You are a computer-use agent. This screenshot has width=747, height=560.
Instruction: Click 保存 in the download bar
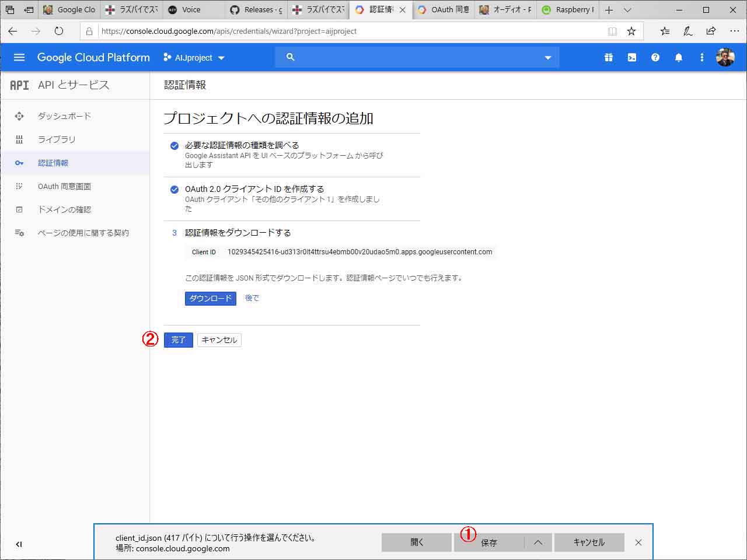tap(489, 542)
